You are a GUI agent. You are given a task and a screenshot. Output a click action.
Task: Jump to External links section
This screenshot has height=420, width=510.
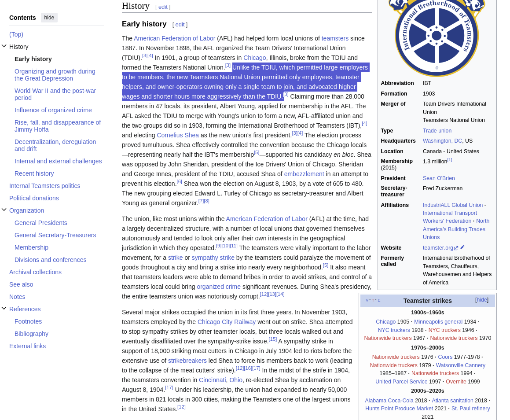(x=28, y=346)
